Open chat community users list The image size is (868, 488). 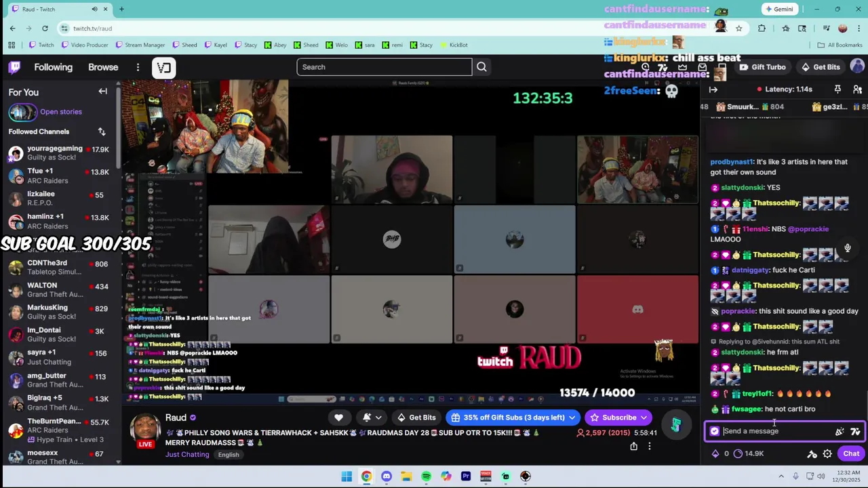pos(857,89)
